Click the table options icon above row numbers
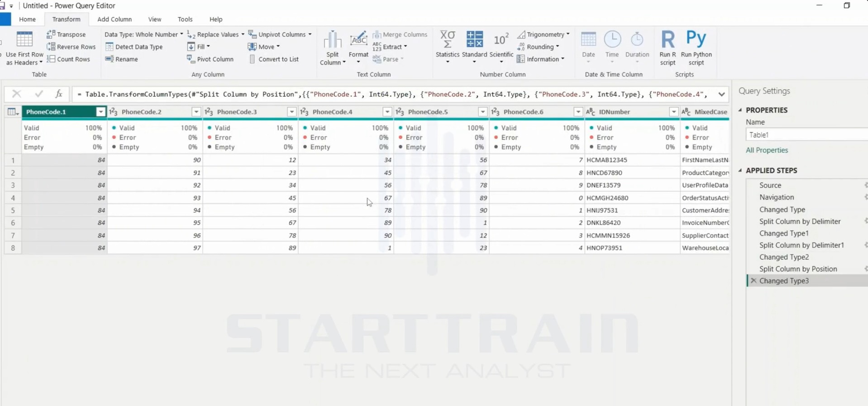The width and height of the screenshot is (868, 406). pyautogui.click(x=13, y=112)
